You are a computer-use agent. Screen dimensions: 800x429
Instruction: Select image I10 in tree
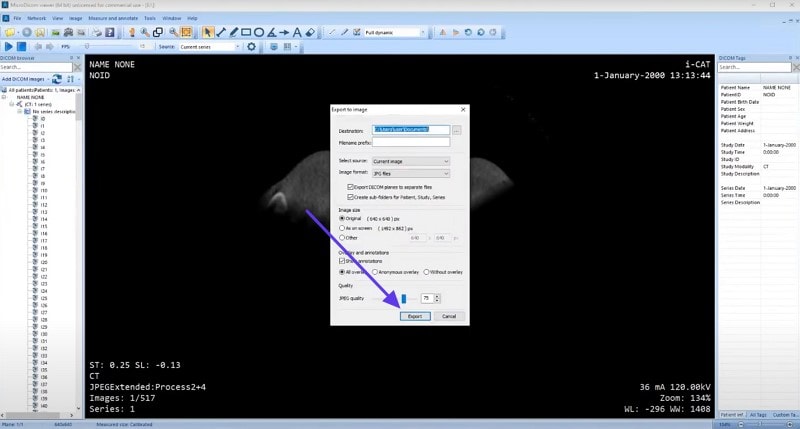pyautogui.click(x=44, y=190)
